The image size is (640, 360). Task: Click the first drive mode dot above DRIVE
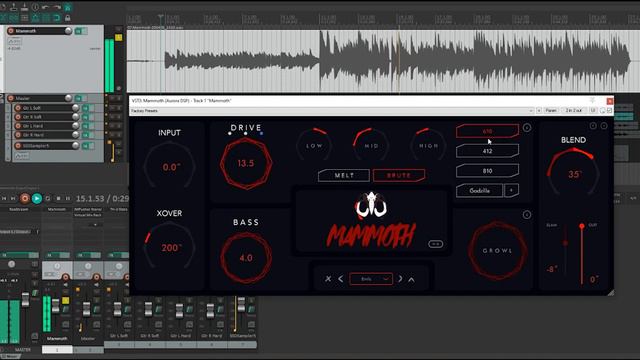[230, 133]
